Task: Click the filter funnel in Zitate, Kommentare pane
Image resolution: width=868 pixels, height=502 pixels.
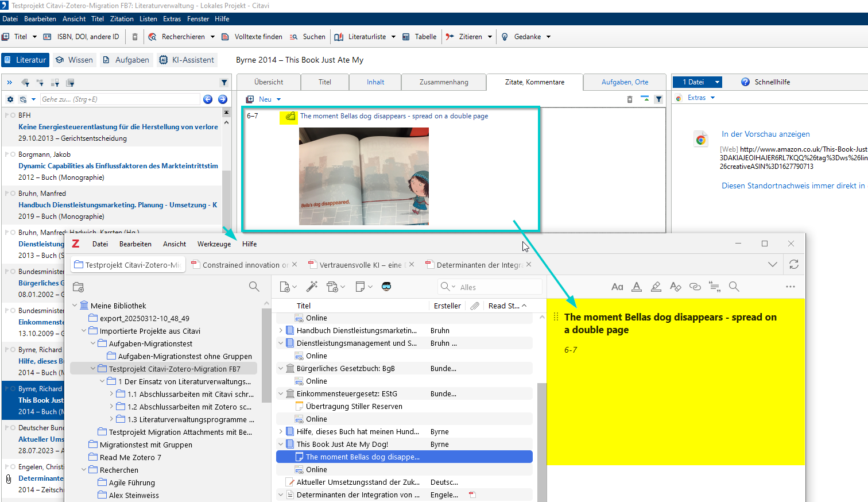Action: coord(659,99)
